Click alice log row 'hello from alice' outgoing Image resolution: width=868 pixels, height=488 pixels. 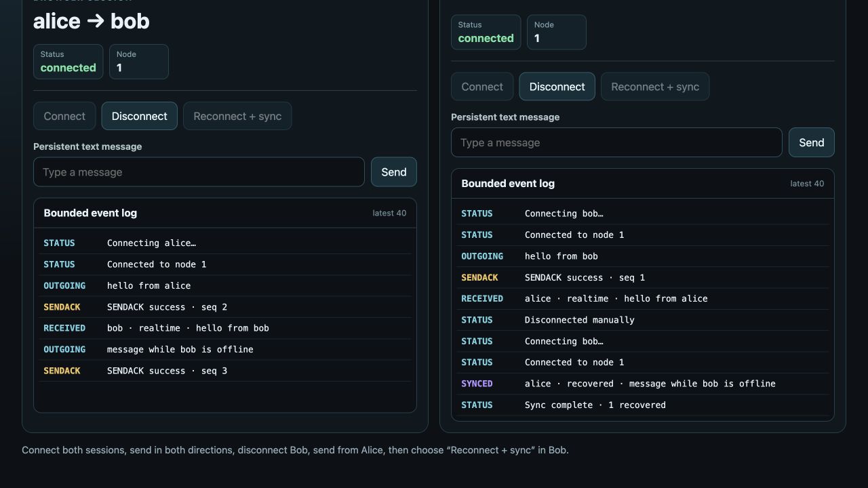coord(225,285)
